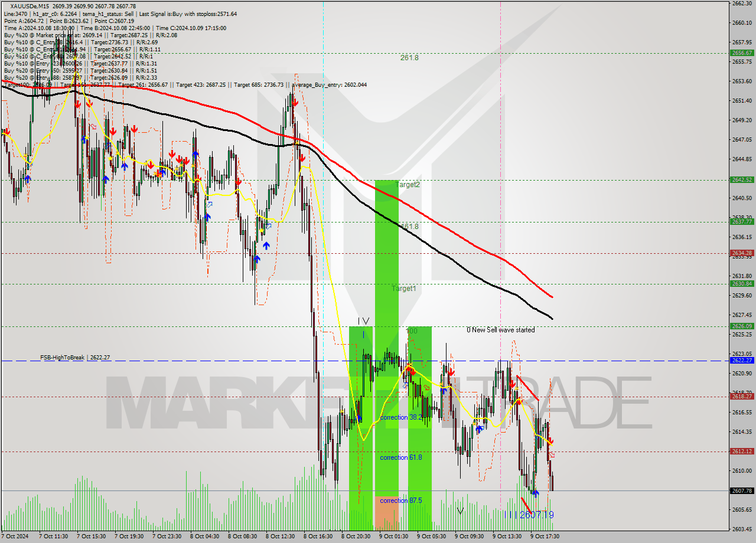This screenshot has height=543, width=756.
Task: Select the Target2 label on green bar
Action: 408,184
